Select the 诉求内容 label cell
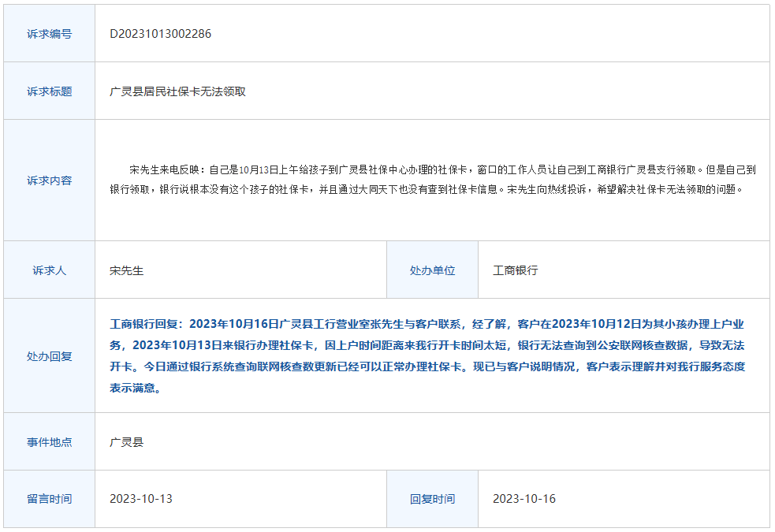 (50, 180)
